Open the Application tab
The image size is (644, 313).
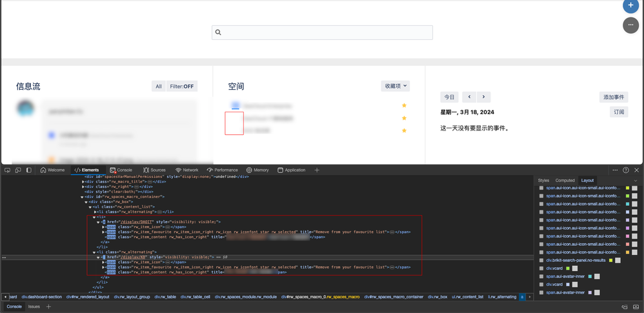pyautogui.click(x=292, y=170)
